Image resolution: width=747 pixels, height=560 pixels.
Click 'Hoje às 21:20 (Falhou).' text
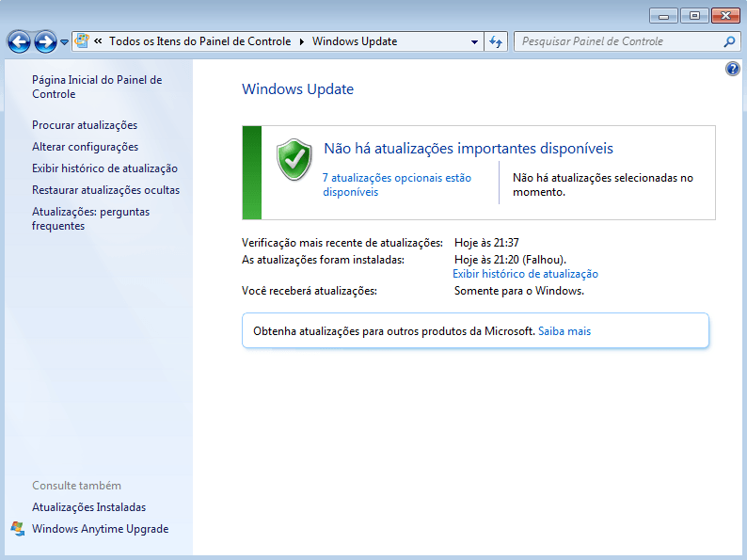click(510, 260)
